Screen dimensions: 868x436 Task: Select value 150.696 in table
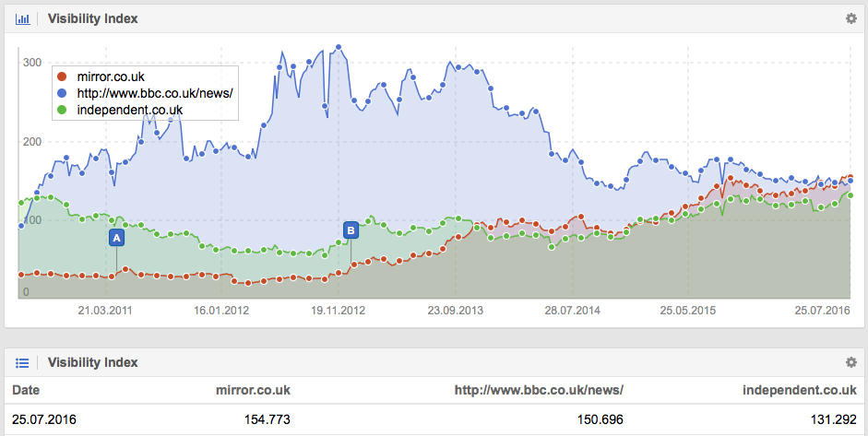(x=600, y=419)
